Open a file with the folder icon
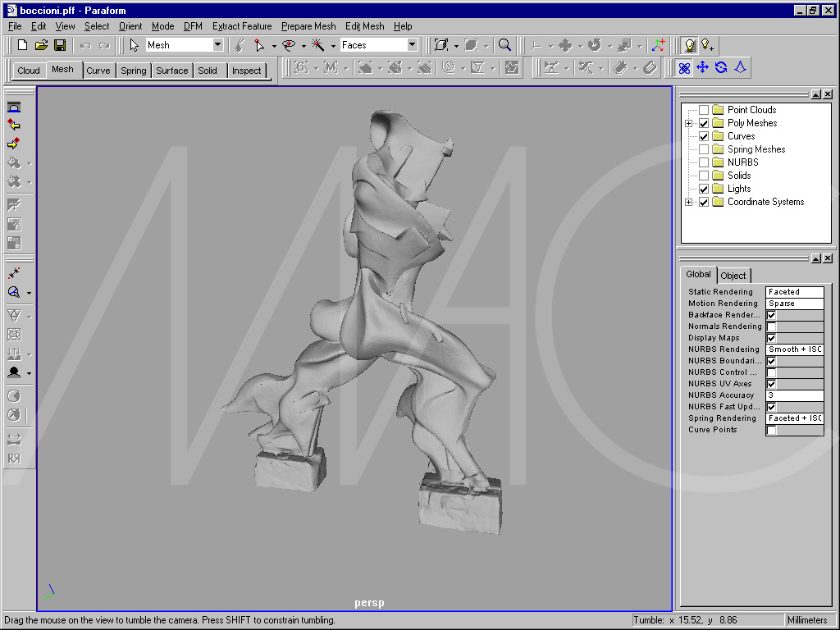840x630 pixels. pos(41,45)
